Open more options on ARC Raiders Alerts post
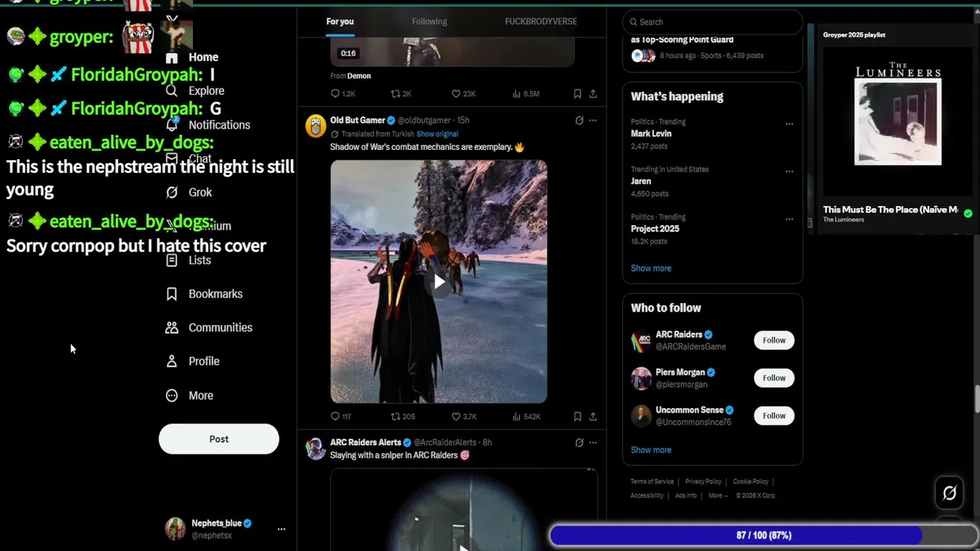The height and width of the screenshot is (551, 980). click(x=593, y=442)
